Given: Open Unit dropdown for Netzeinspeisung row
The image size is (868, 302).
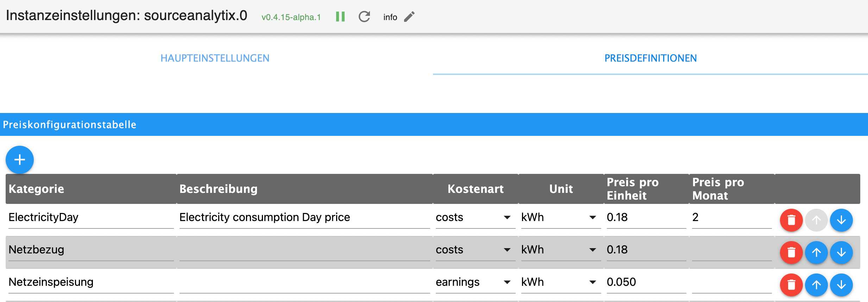Looking at the screenshot, I should [560, 282].
